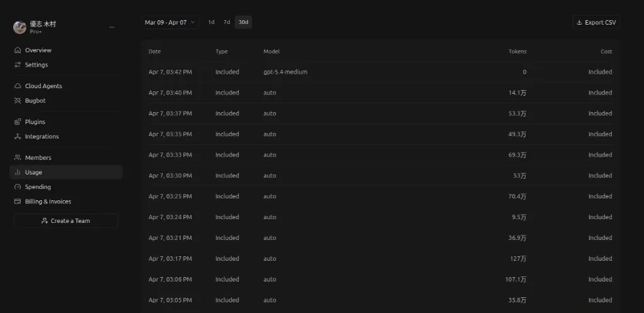Click the Overview home icon in sidebar

pos(18,50)
